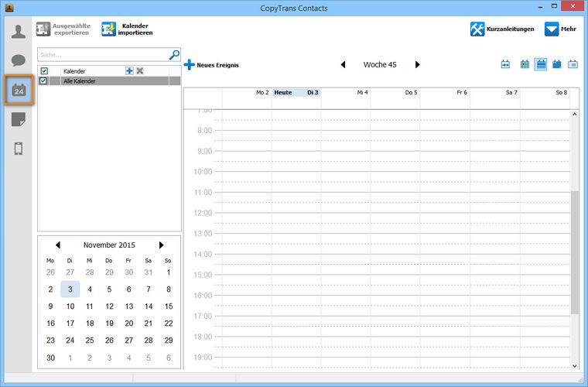Screen dimensions: 588x387
Task: Select November 15 in the mini calendar
Action: point(169,307)
